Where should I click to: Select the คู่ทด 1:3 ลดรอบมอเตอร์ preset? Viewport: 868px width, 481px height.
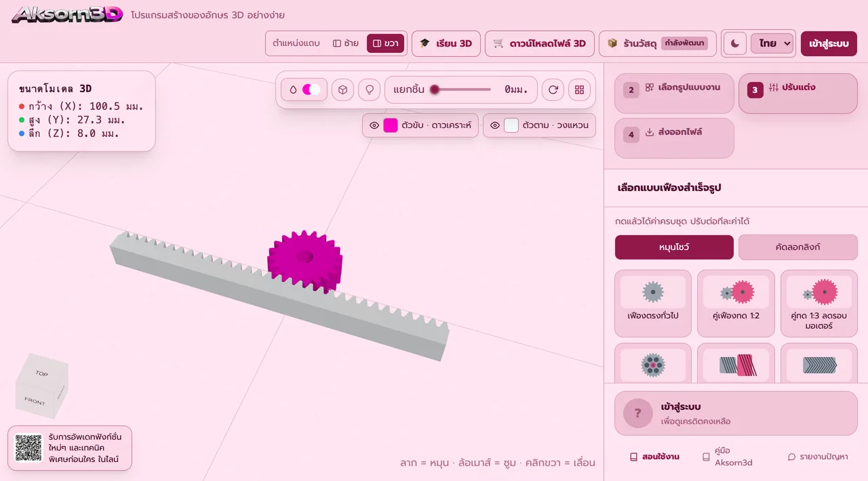[819, 304]
